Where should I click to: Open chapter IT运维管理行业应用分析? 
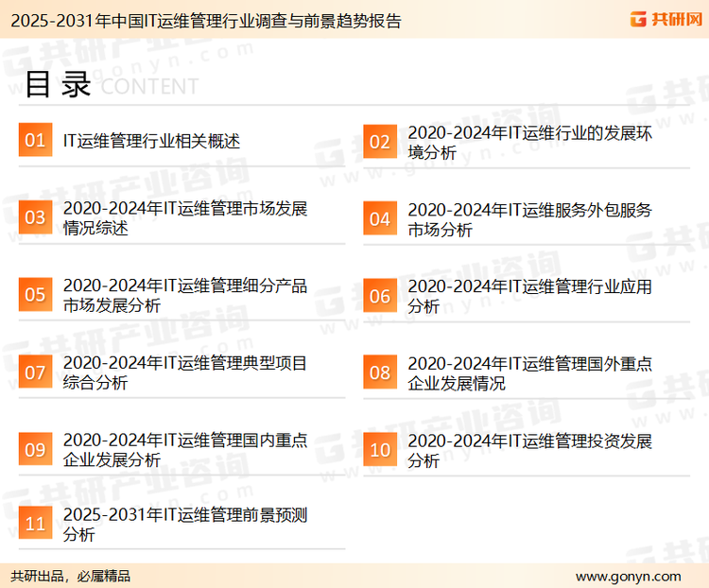[x=529, y=296]
